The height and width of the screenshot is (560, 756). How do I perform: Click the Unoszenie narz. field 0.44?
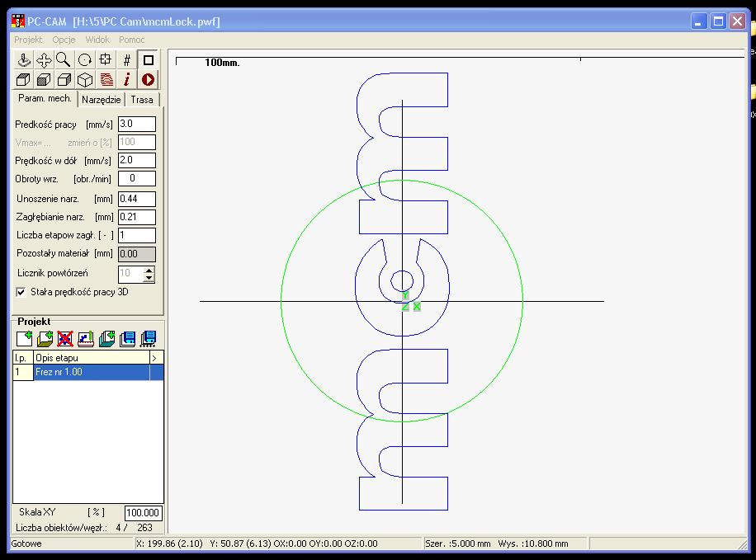tap(137, 199)
